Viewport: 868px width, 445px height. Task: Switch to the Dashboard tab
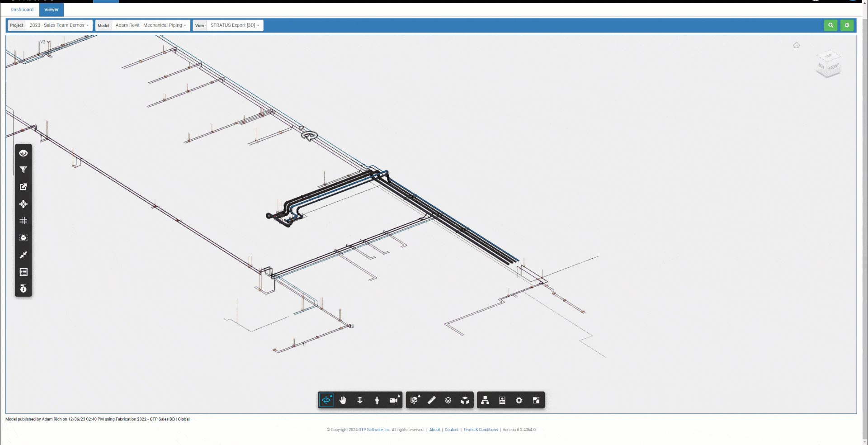coord(21,9)
